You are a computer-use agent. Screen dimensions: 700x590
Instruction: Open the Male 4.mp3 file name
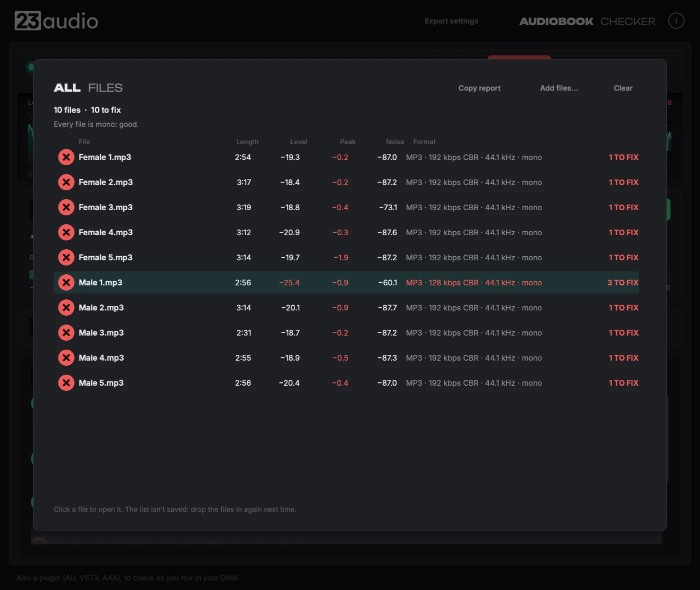(x=101, y=358)
